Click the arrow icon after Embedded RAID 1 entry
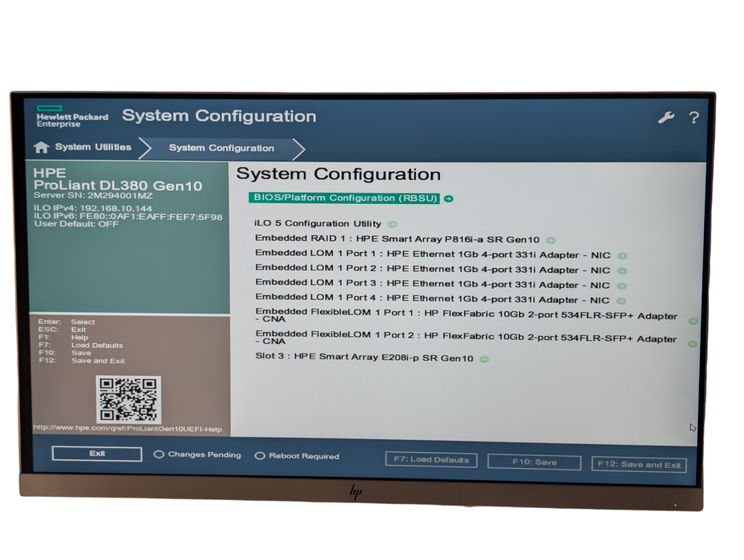The height and width of the screenshot is (560, 744). pyautogui.click(x=550, y=240)
